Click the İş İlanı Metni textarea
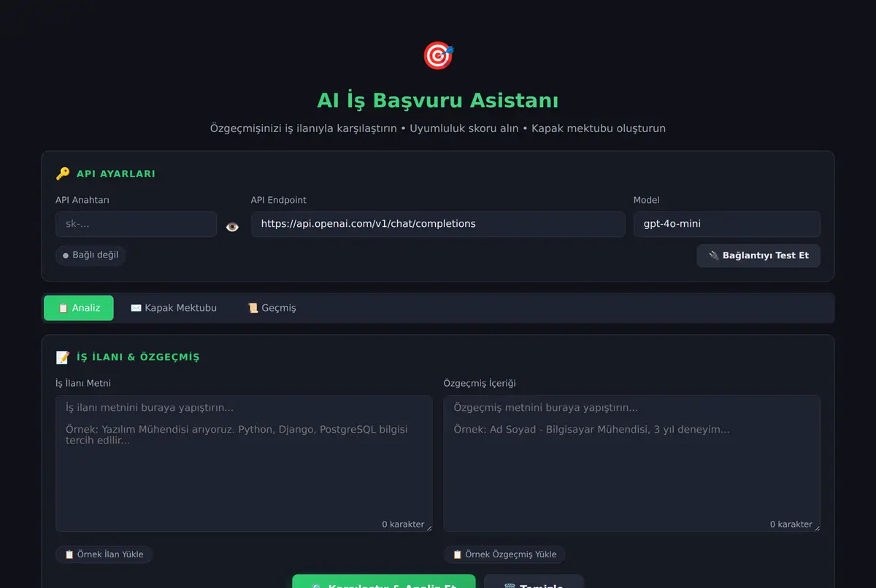 (x=244, y=463)
